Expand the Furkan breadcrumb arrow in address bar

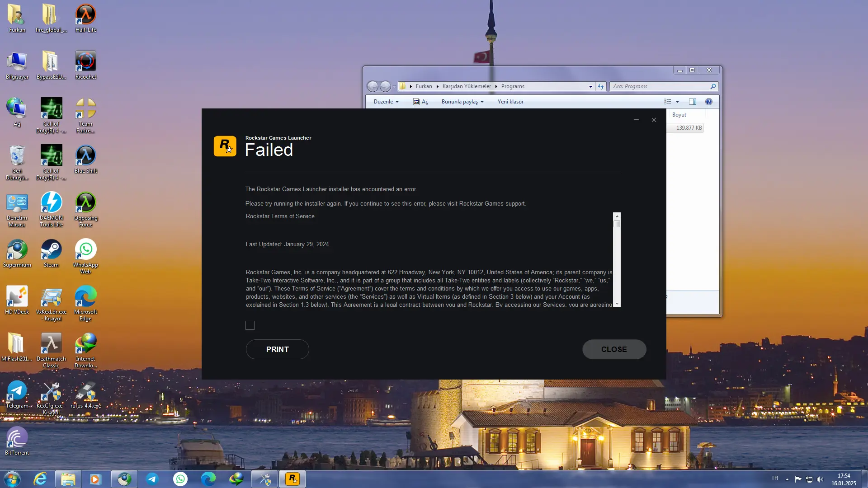click(437, 86)
